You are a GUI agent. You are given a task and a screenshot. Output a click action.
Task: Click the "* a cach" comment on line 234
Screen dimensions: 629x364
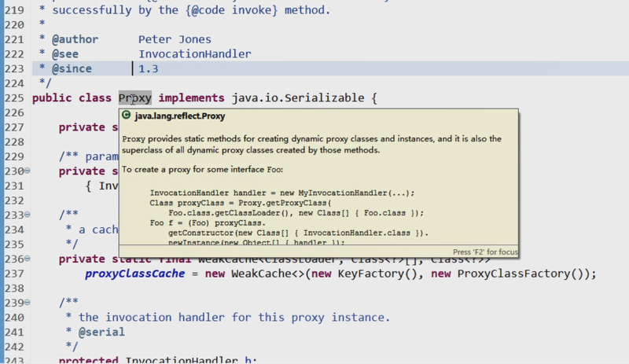tap(92, 230)
